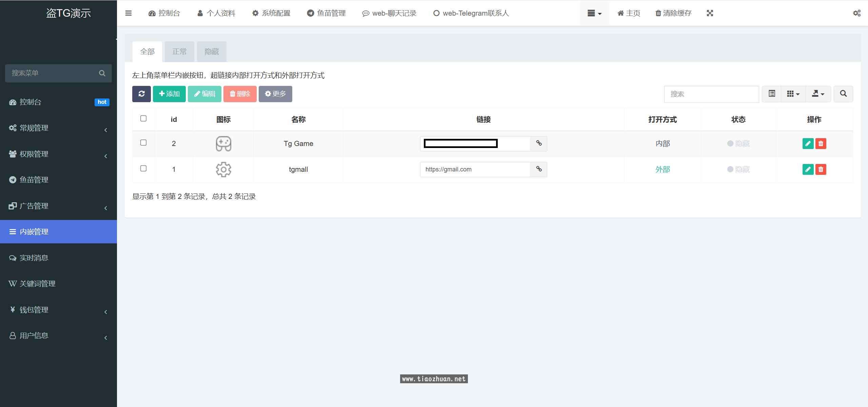Click the settings gears icon at top right
The width and height of the screenshot is (868, 407).
point(856,13)
